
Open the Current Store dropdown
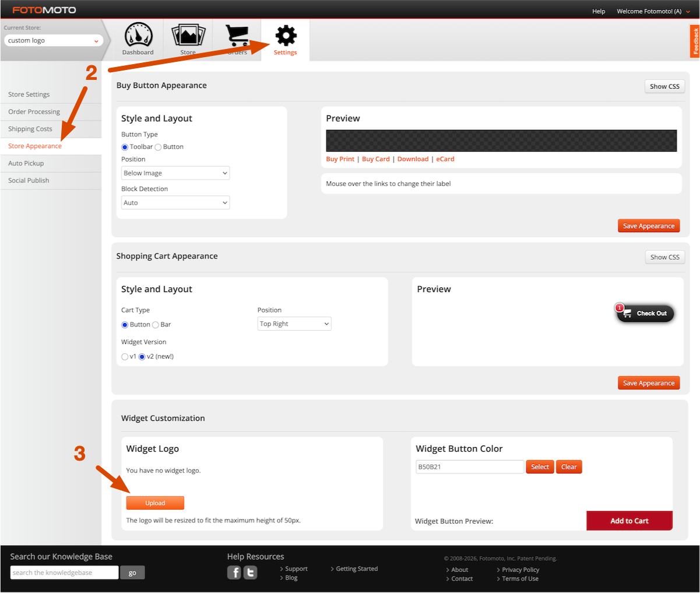[54, 40]
